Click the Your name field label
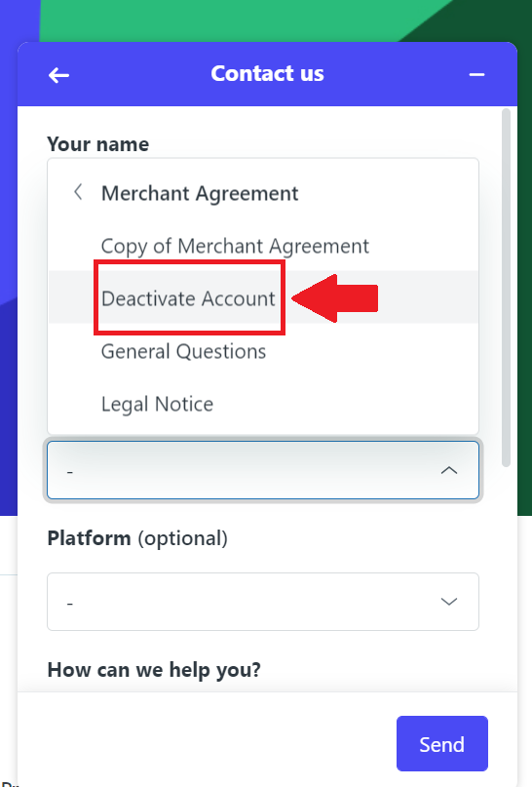 [98, 144]
